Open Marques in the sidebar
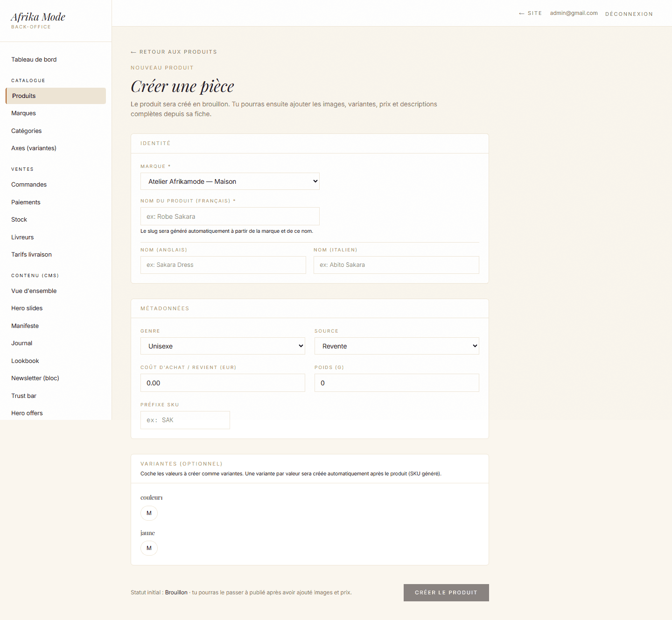Screen dimensions: 672x620 click(56, 113)
